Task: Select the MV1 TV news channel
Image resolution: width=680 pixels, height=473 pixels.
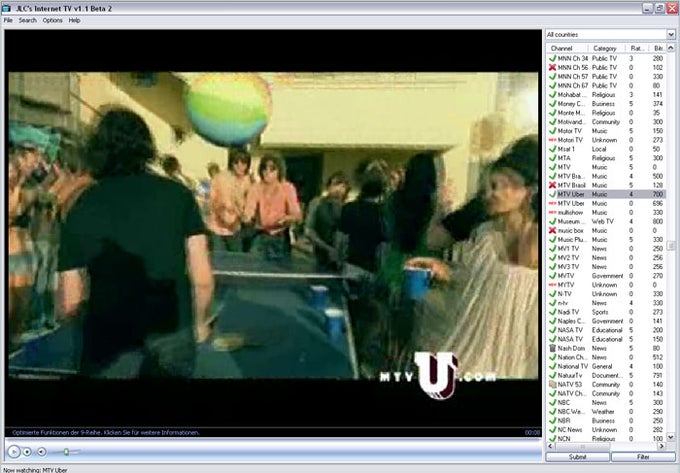Action: point(606,248)
